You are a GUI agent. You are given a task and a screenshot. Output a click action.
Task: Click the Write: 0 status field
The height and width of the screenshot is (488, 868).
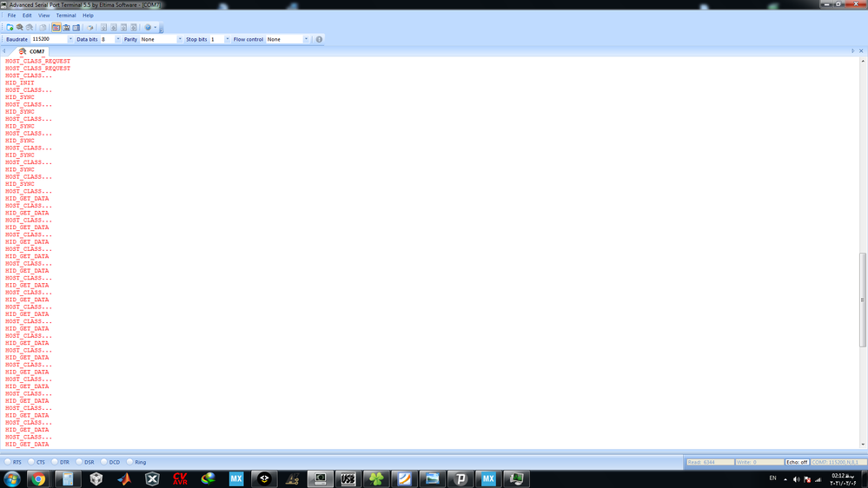tap(759, 462)
